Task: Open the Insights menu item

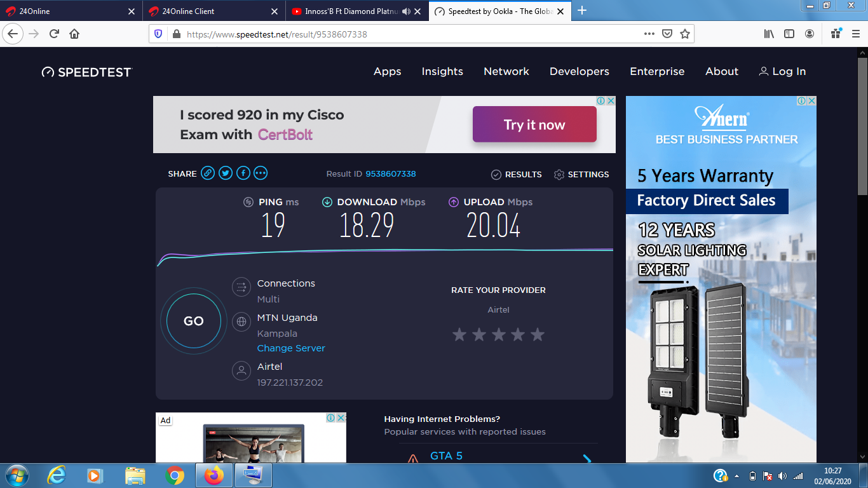Action: click(x=442, y=72)
